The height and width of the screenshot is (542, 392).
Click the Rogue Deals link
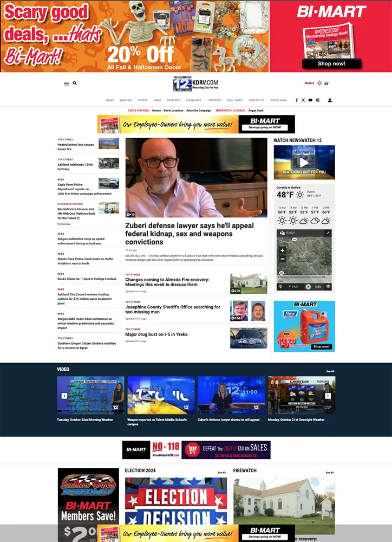point(256,111)
